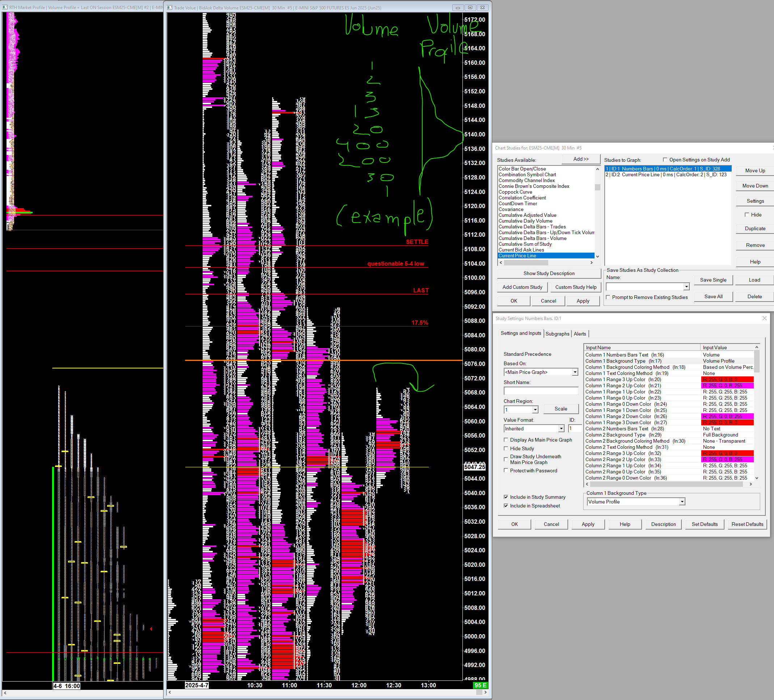Click the Add >> button
Screen dimensions: 774x700
580,159
